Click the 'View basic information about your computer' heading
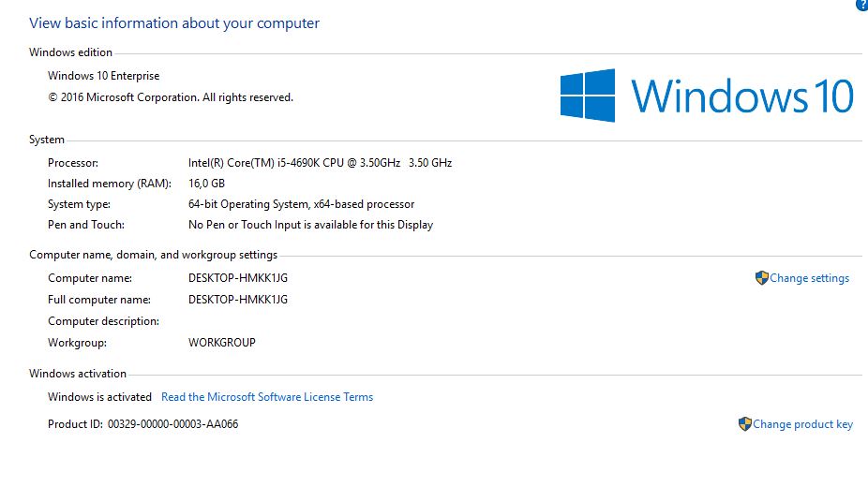The height and width of the screenshot is (487, 868). (x=174, y=22)
